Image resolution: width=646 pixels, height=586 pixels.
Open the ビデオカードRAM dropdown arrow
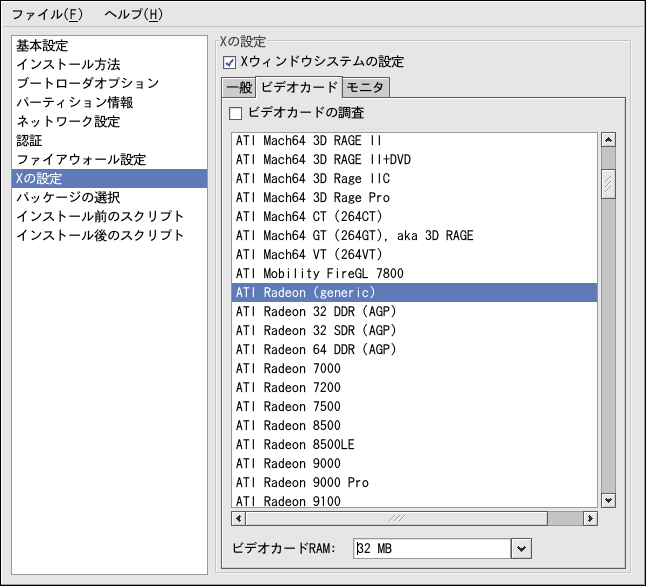[520, 548]
